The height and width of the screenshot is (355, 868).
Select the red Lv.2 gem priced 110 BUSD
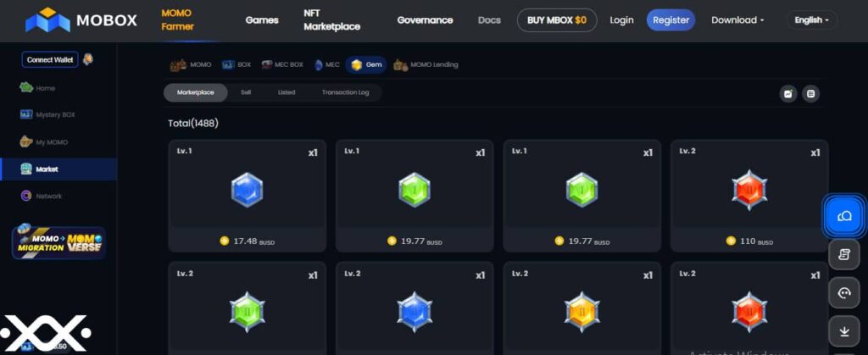click(749, 196)
